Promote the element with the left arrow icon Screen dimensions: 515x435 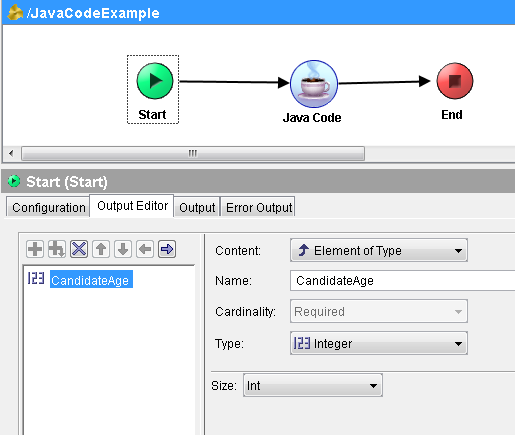point(145,249)
